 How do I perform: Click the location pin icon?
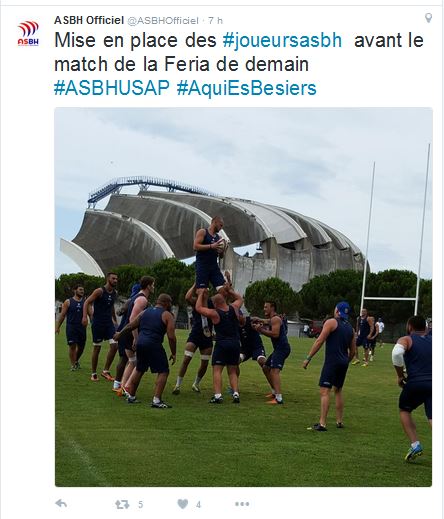click(428, 18)
